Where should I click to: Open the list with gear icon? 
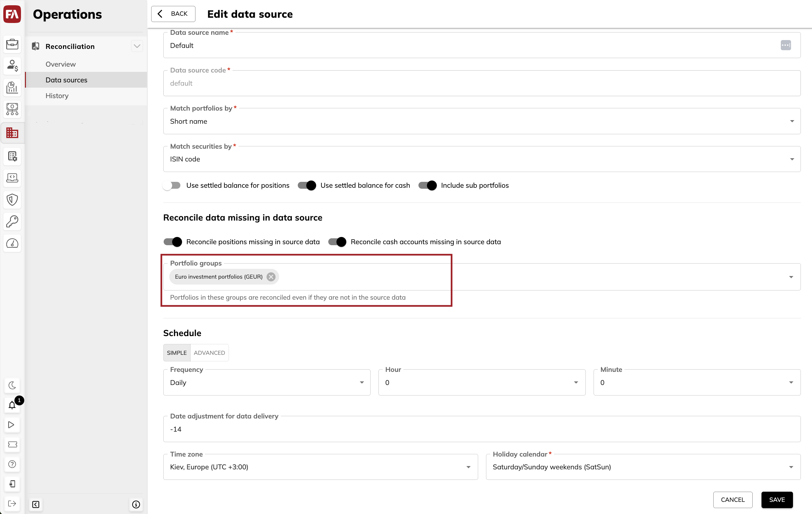12,156
